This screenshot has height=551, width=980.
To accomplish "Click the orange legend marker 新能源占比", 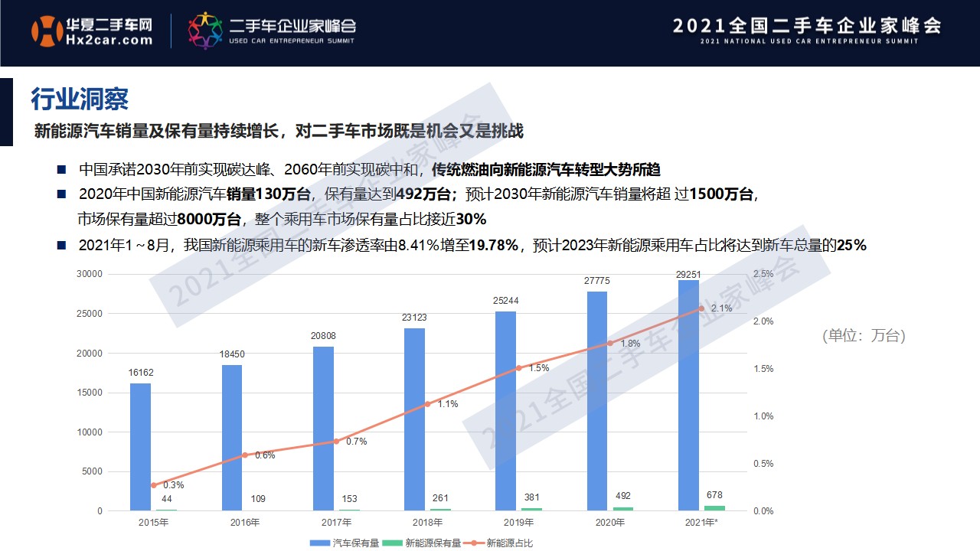I will point(475,543).
